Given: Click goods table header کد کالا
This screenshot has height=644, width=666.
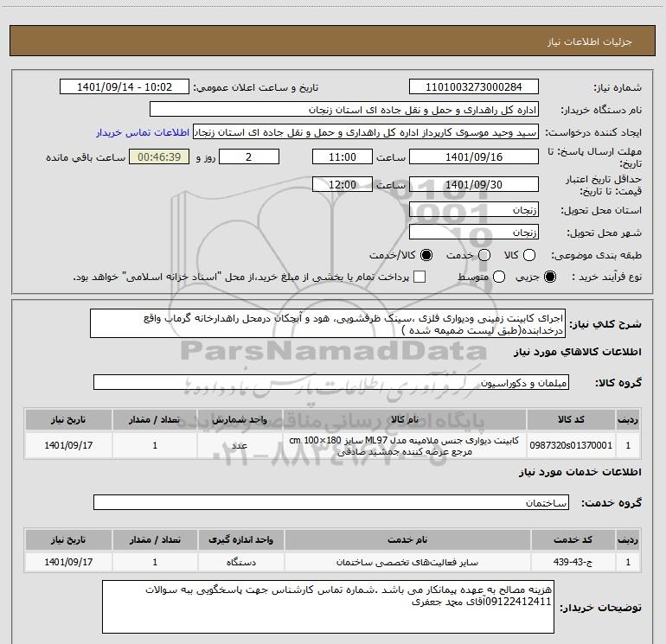Looking at the screenshot, I should point(571,419).
